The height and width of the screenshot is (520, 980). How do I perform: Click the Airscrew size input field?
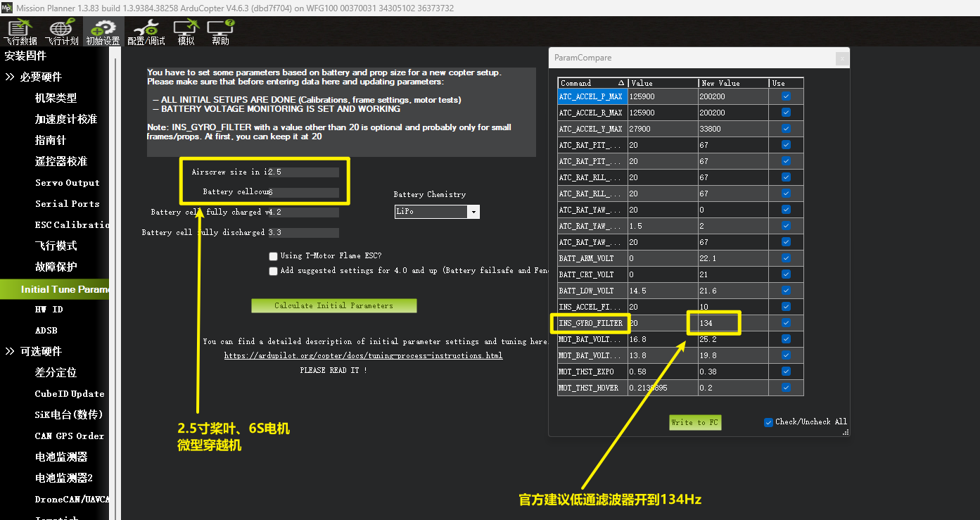pyautogui.click(x=303, y=172)
